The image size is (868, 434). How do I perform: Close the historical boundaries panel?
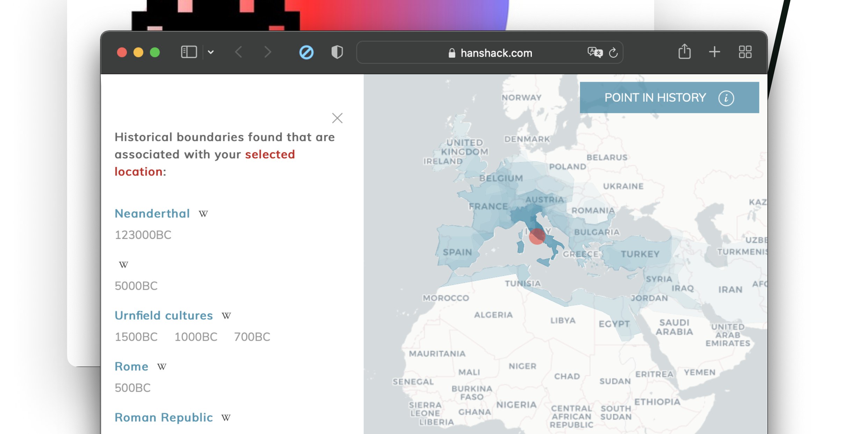click(x=337, y=118)
